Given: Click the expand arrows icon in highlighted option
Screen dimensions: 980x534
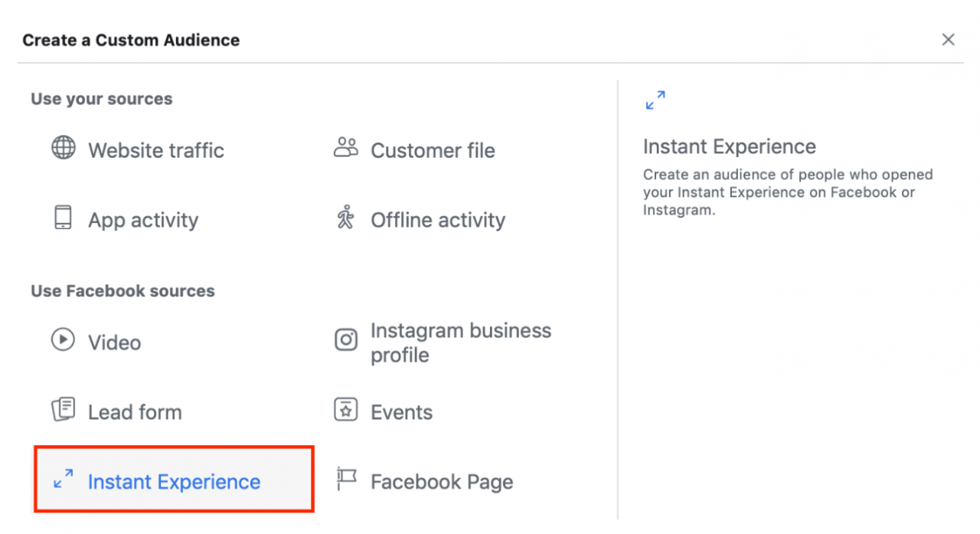Looking at the screenshot, I should (63, 480).
